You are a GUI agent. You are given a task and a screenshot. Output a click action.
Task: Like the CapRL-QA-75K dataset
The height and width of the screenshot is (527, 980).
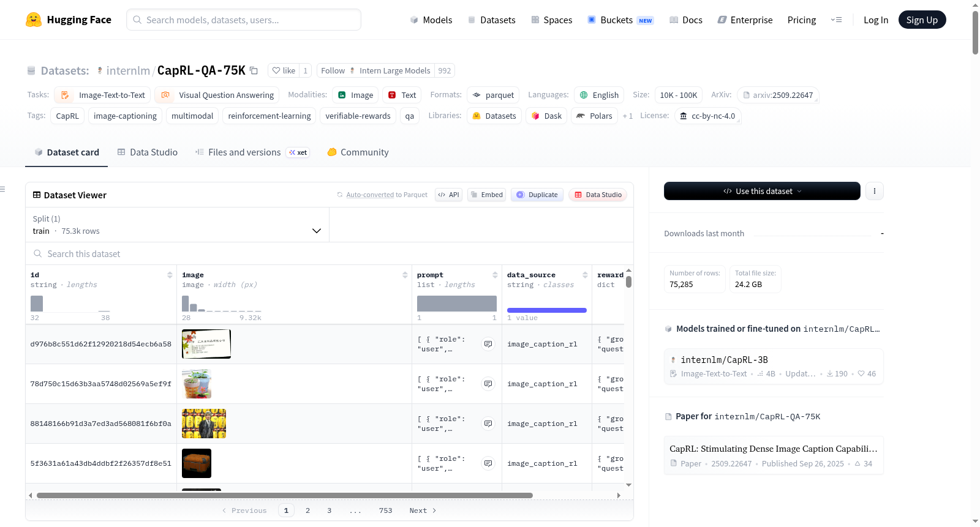[x=284, y=70]
